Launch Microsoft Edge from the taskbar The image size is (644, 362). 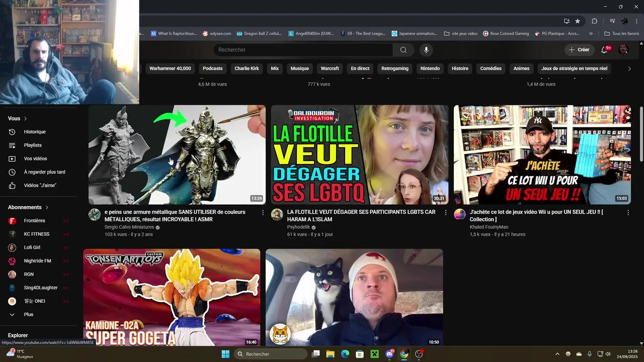coord(345,354)
